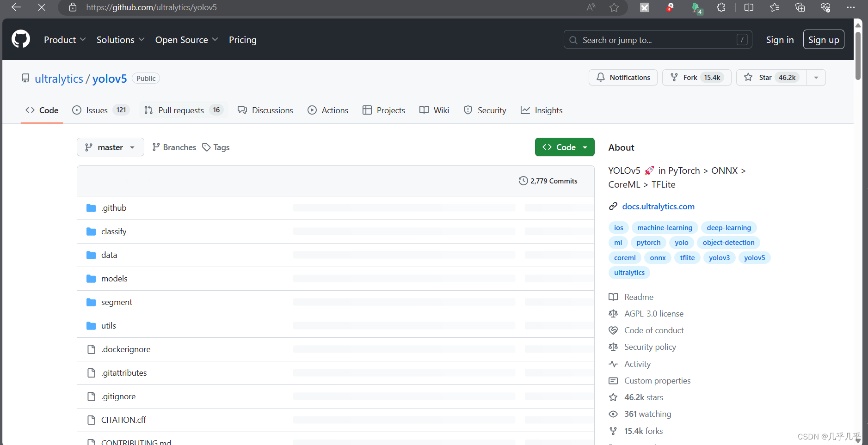
Task: Open the Insights tab
Action: 542,110
